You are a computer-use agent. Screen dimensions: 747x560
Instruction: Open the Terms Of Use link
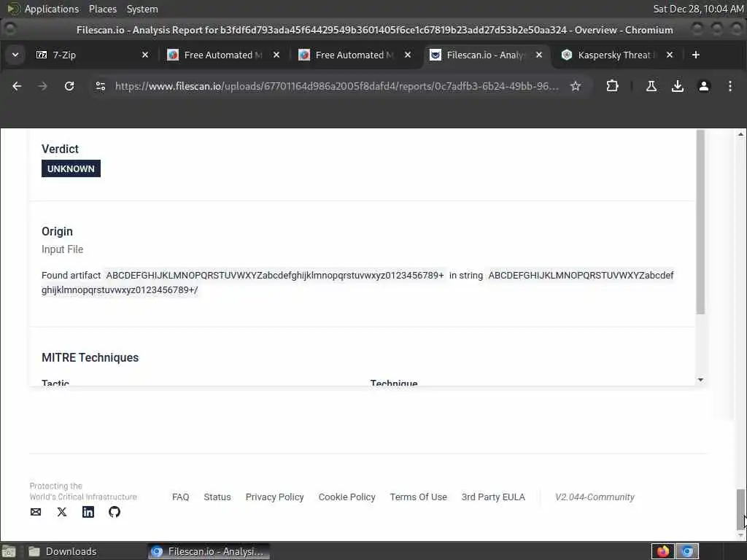pyautogui.click(x=419, y=497)
